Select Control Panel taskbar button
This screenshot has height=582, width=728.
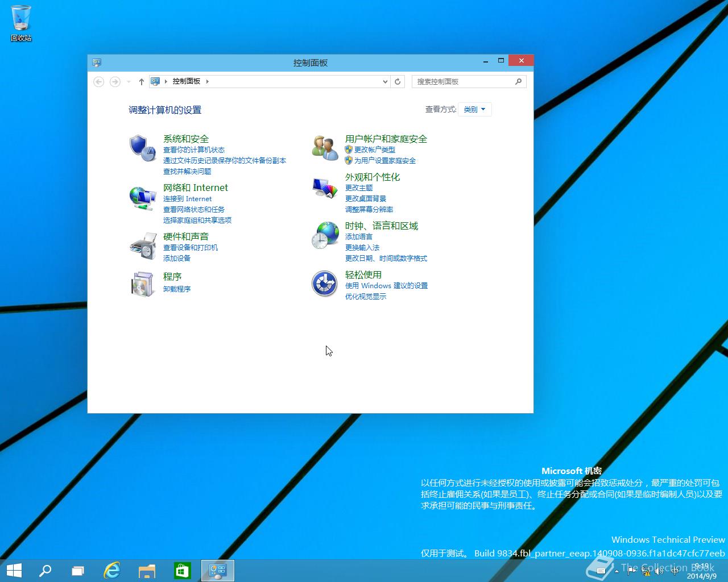pos(218,571)
